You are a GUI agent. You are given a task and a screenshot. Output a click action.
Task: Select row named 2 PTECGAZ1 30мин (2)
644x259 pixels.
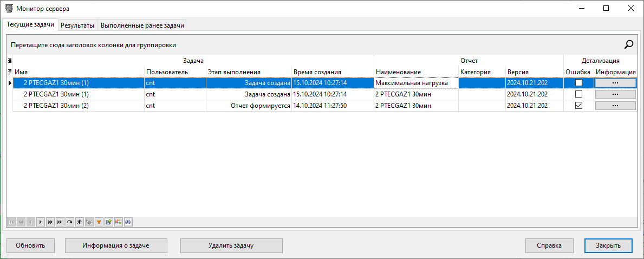coord(79,106)
